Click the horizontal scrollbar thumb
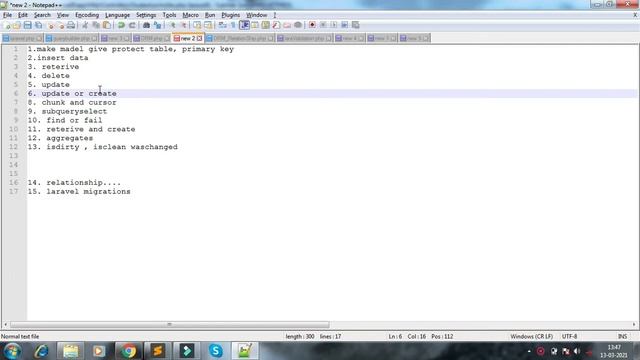The image size is (640, 360). (x=169, y=325)
